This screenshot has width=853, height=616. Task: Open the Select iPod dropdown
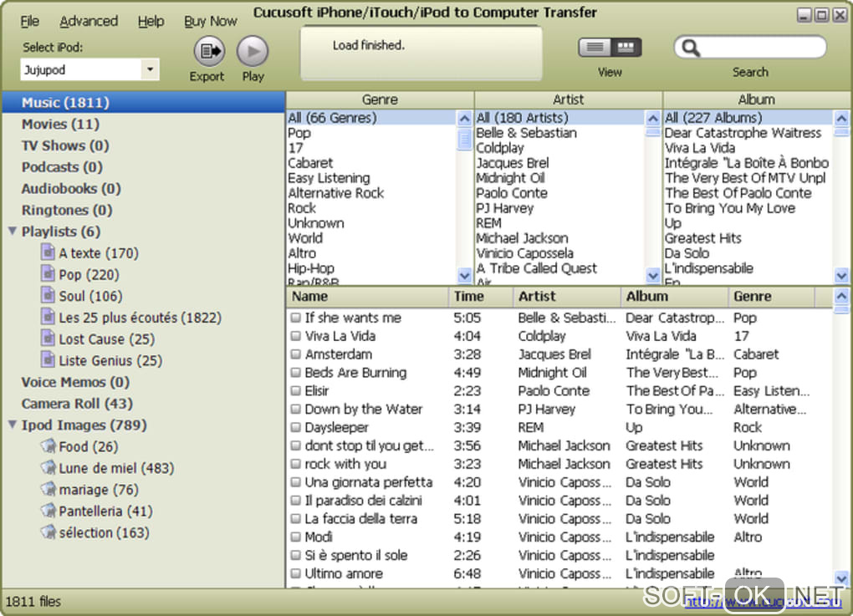tap(150, 70)
